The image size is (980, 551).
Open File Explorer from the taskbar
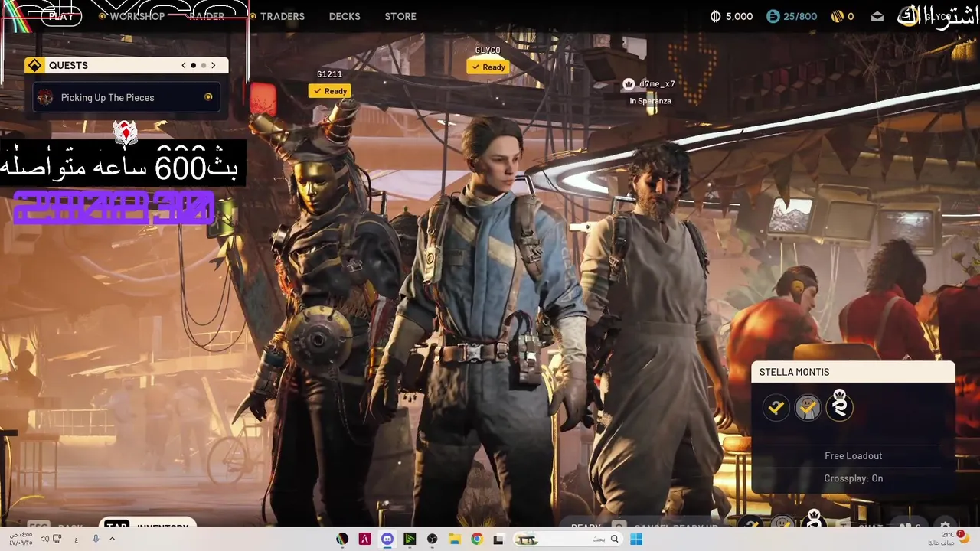[454, 540]
